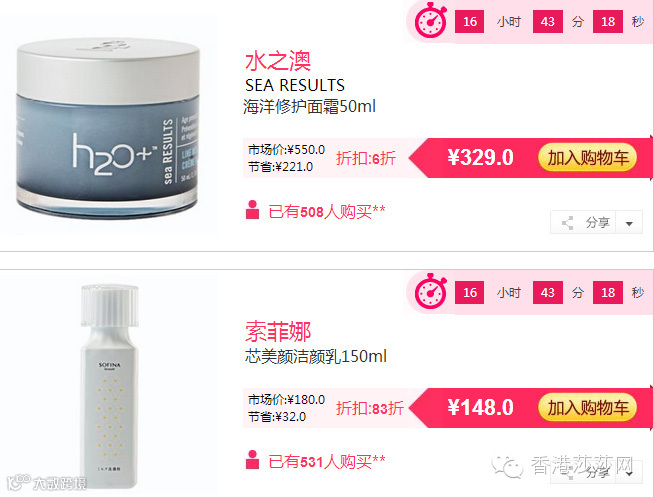
Task: Click the buyer icon beside 已有508人购买
Action: coord(252,210)
